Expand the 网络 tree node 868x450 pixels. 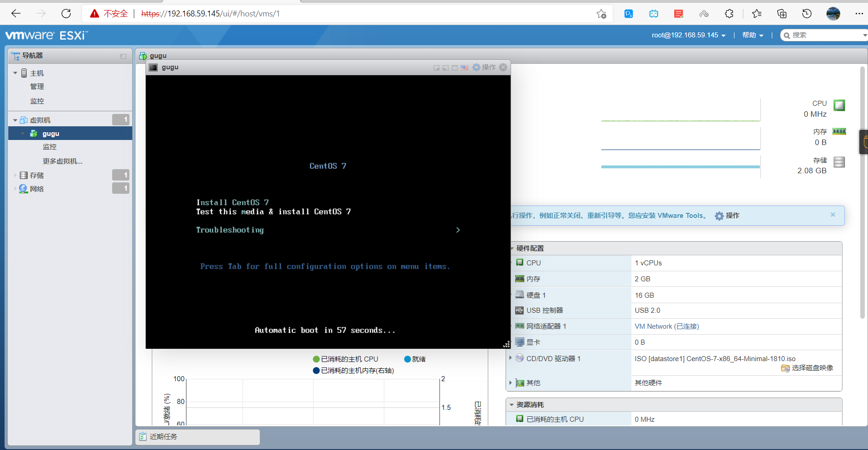(15, 189)
